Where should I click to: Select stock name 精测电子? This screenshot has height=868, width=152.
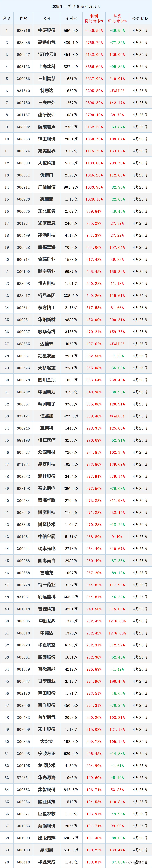point(47,404)
